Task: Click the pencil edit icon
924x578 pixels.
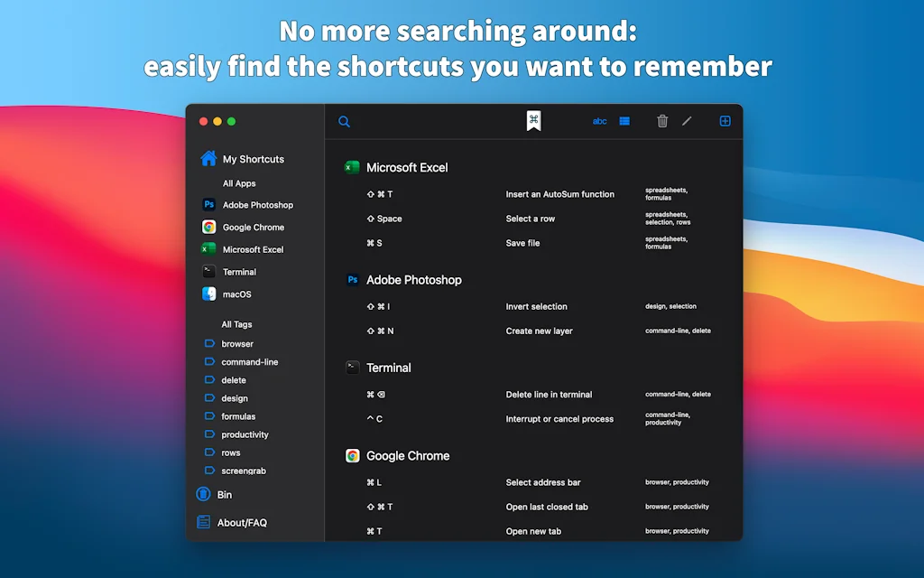Action: pos(687,121)
